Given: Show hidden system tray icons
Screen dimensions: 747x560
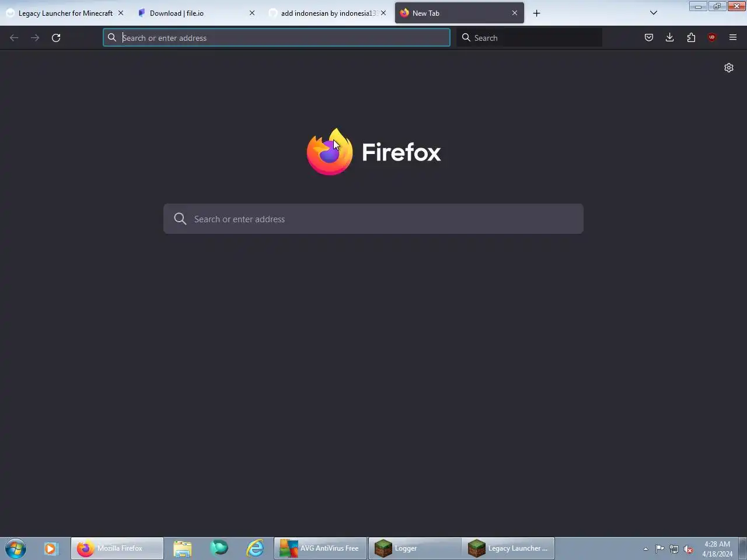Looking at the screenshot, I should click(x=645, y=549).
